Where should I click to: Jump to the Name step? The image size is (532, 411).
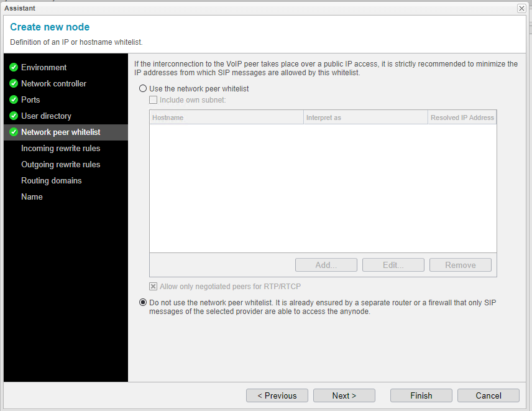(x=32, y=196)
